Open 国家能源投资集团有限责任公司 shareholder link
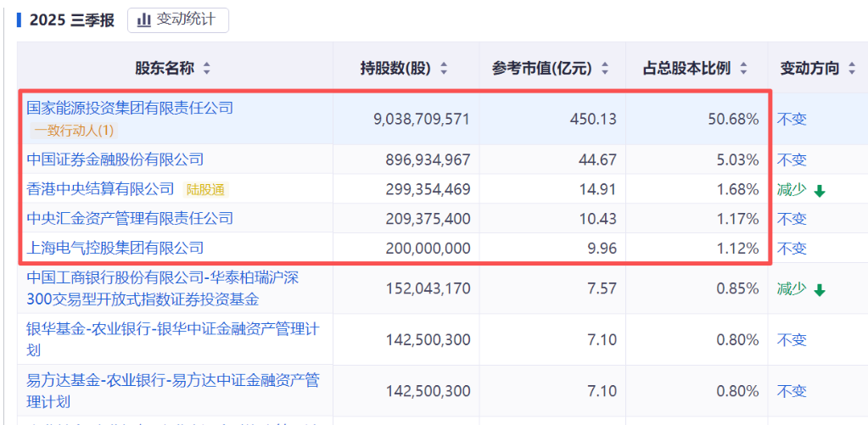This screenshot has height=425, width=868. tap(130, 108)
